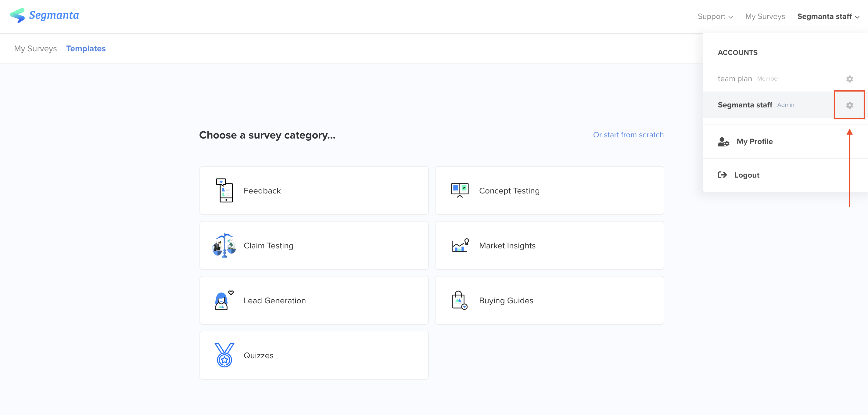Click the Logout arrow icon
868x415 pixels.
tap(722, 175)
